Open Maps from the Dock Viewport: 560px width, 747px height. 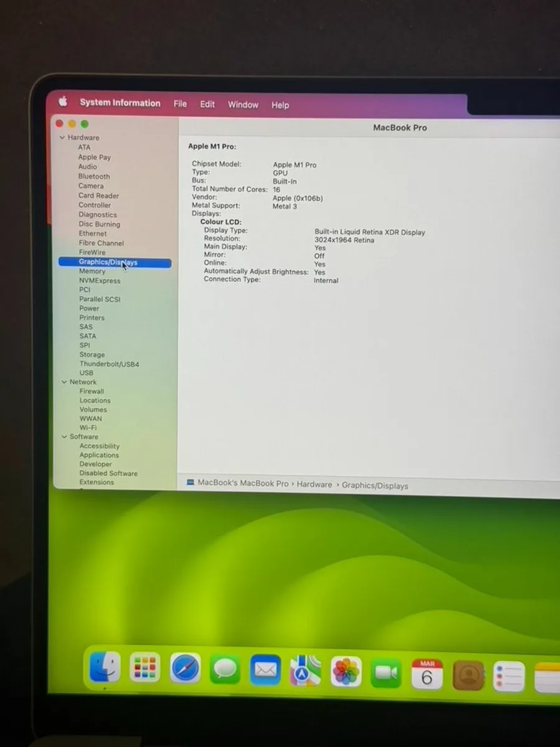306,672
